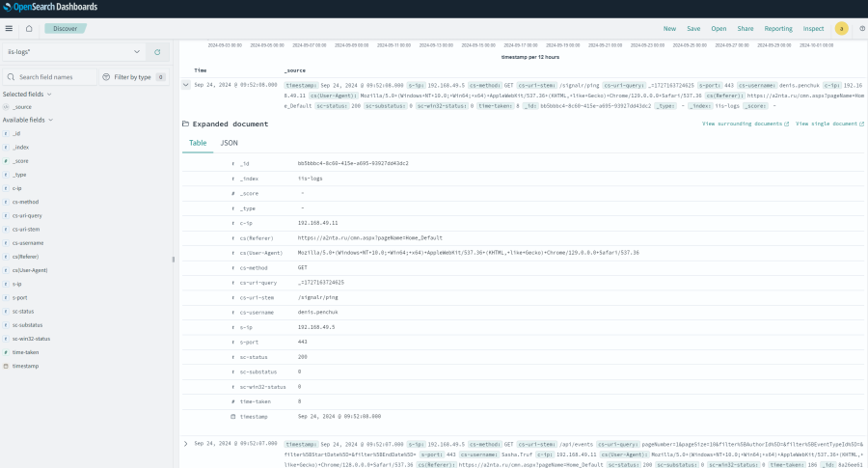Select cs-method field in sidebar
The height and width of the screenshot is (468, 868).
[x=25, y=202]
